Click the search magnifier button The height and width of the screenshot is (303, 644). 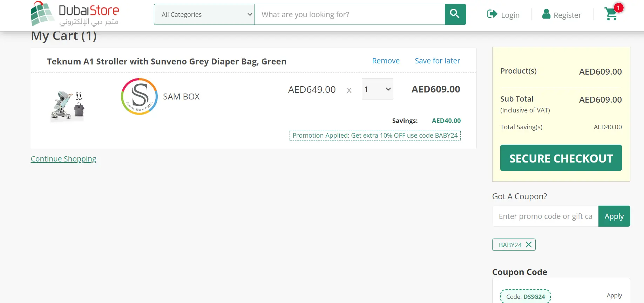tap(455, 14)
